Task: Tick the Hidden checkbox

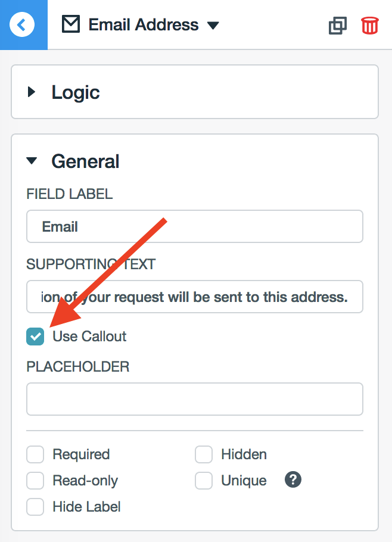Action: coord(204,455)
